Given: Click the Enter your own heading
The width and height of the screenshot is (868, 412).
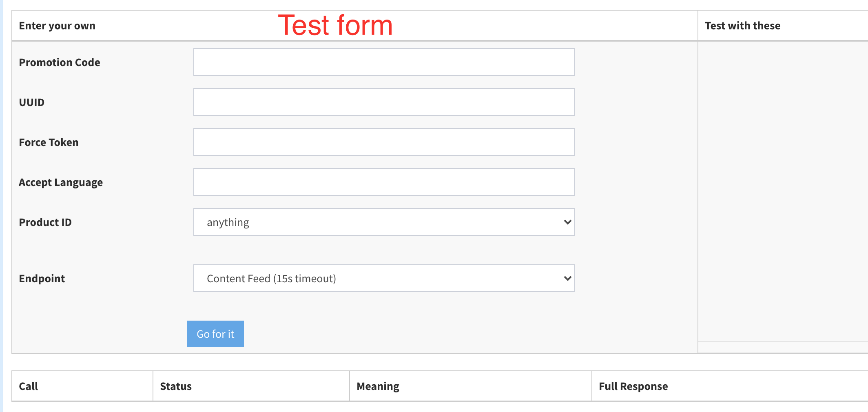Looking at the screenshot, I should tap(57, 26).
